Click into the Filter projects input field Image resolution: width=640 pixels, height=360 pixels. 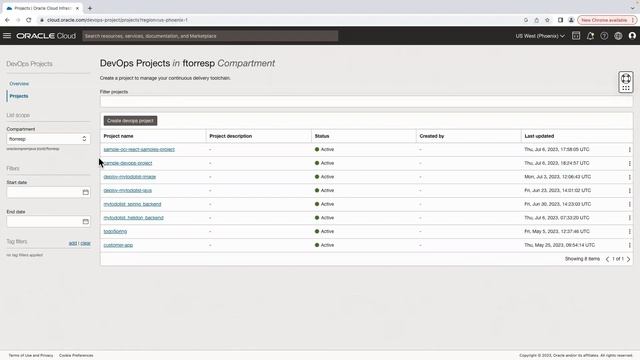tap(366, 102)
